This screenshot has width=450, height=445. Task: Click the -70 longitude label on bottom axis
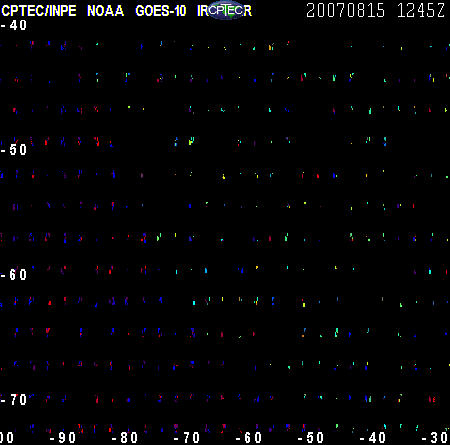tap(187, 438)
